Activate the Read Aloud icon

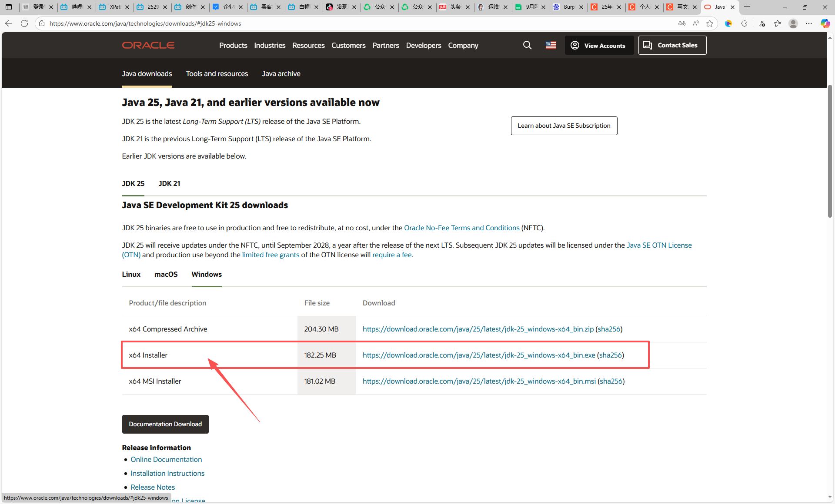(x=696, y=23)
